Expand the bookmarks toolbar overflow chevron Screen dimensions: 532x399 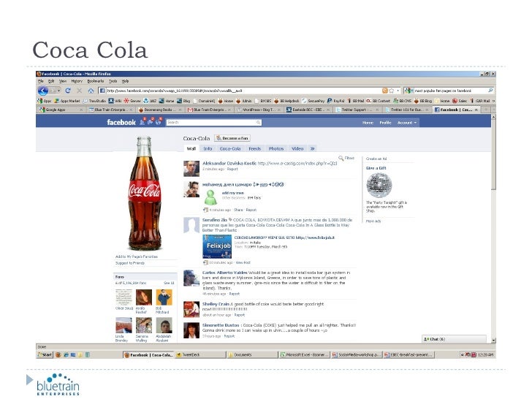click(493, 101)
